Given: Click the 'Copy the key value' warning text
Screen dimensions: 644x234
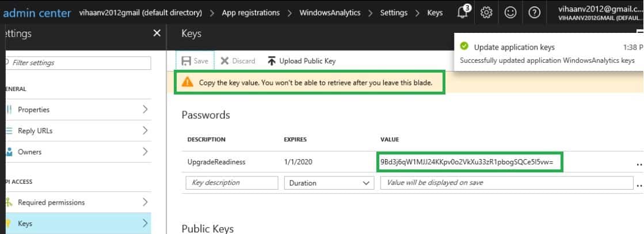Looking at the screenshot, I should [315, 82].
